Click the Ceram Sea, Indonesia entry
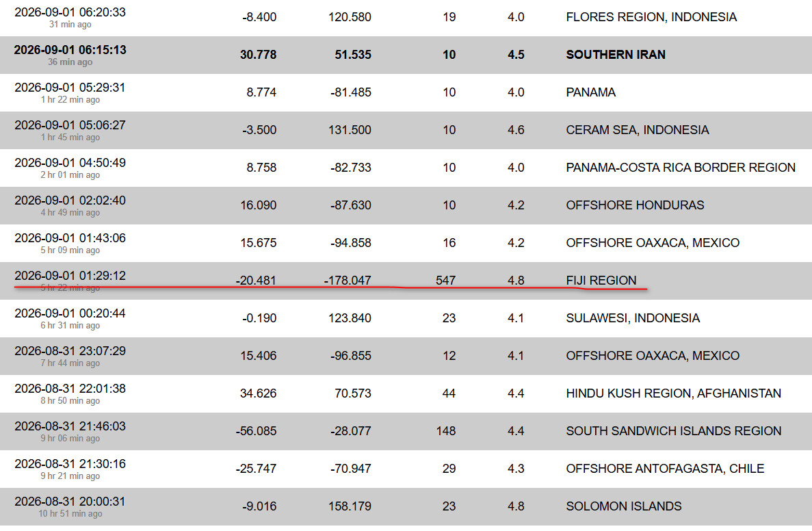The width and height of the screenshot is (812, 531). (x=637, y=130)
